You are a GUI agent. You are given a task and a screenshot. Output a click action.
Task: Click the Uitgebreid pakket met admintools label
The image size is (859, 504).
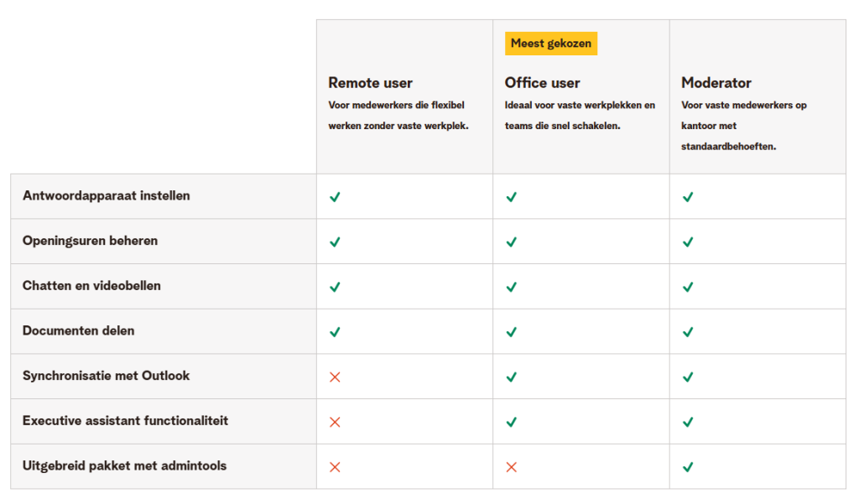(124, 465)
